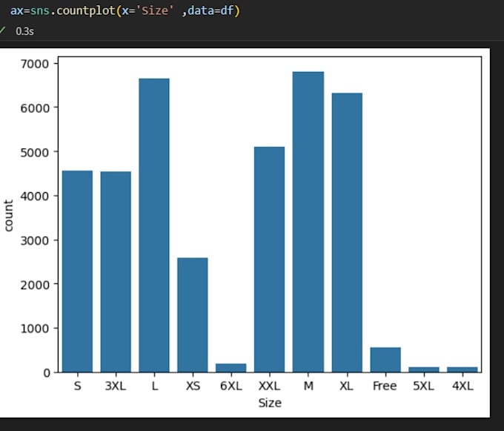Image resolution: width=504 pixels, height=431 pixels.
Task: Click the 'Free' x-axis tick label
Action: click(x=385, y=386)
